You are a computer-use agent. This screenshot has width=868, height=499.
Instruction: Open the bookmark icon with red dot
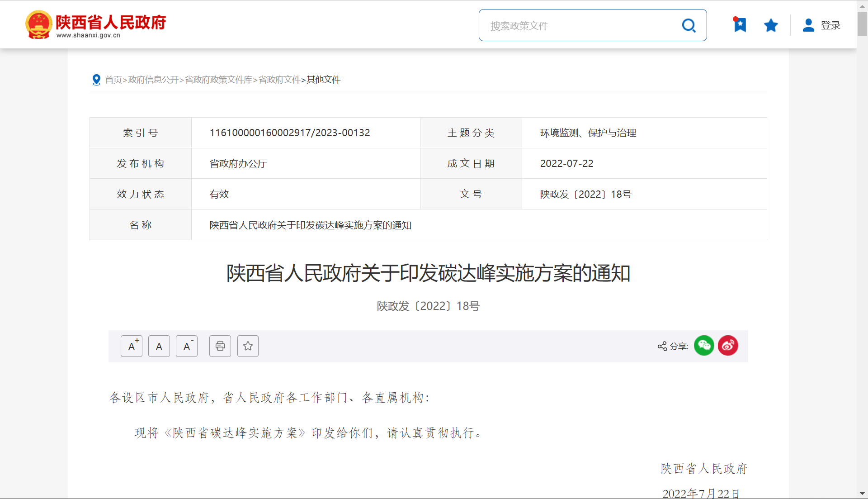coord(740,25)
